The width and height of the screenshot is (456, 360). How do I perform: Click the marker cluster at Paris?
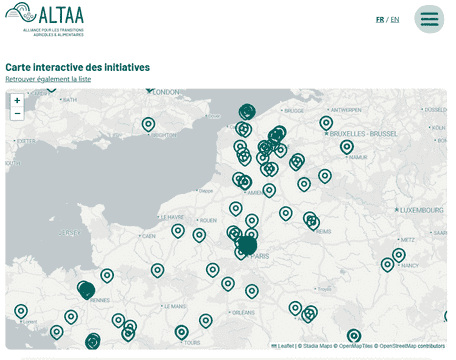(x=247, y=246)
